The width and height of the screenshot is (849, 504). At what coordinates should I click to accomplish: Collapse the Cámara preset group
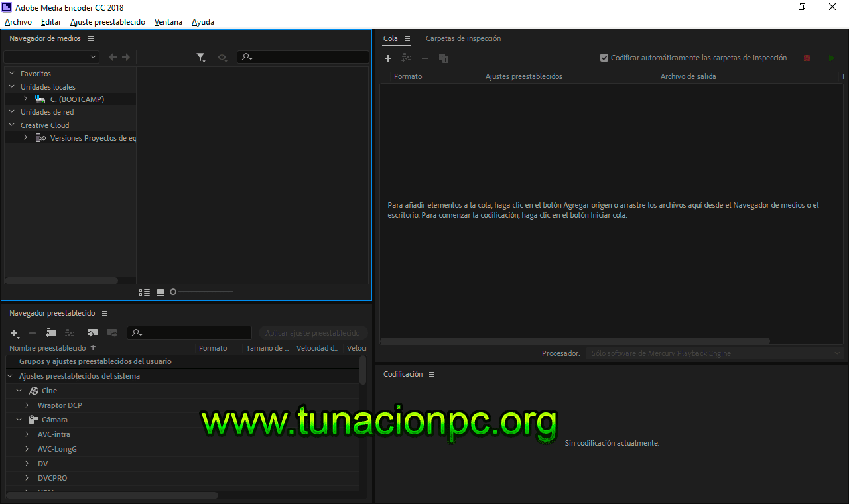[19, 420]
